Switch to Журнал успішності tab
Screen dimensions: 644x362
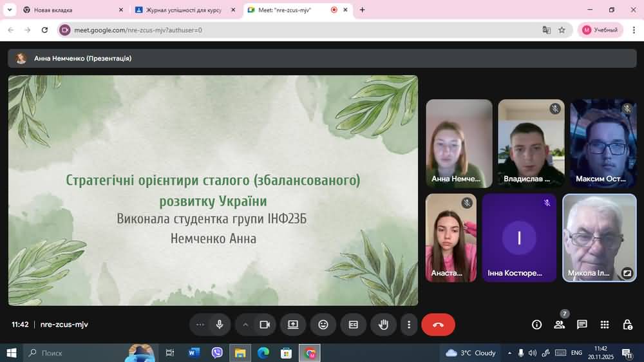[184, 10]
